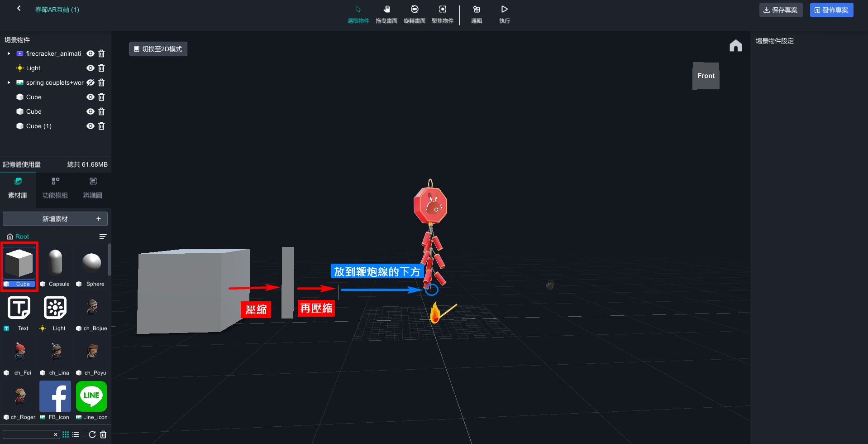Refresh the asset library list
Screen dimensions: 868x444
(x=92, y=434)
